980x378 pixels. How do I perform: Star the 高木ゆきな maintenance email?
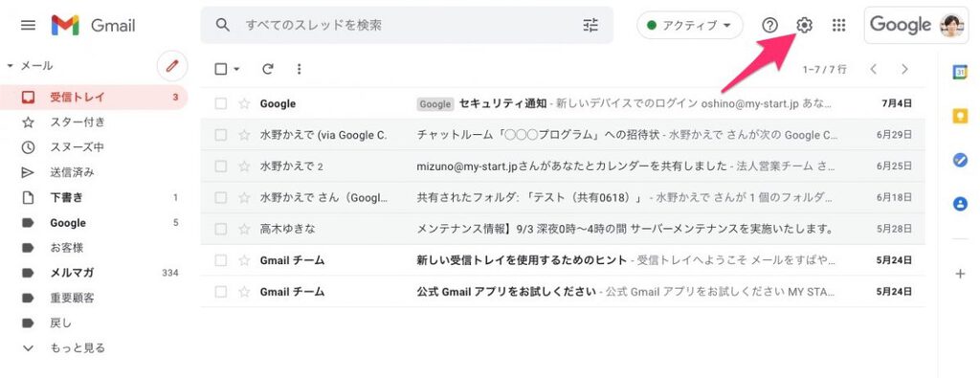pos(244,229)
